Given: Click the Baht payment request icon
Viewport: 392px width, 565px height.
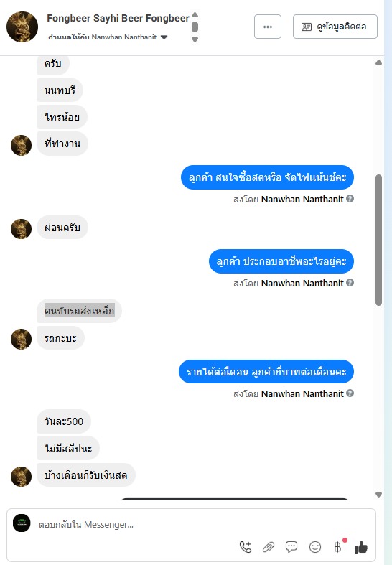Looking at the screenshot, I should point(337,547).
